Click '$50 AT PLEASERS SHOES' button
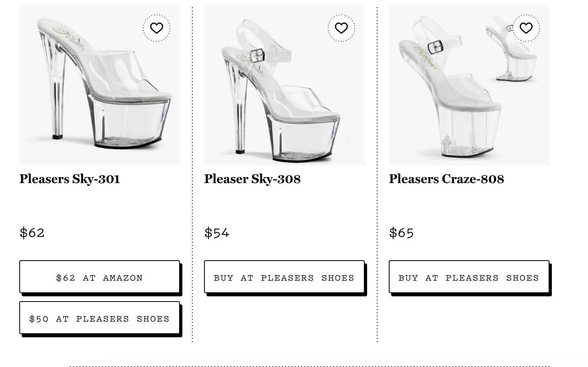This screenshot has width=588, height=367. click(100, 318)
